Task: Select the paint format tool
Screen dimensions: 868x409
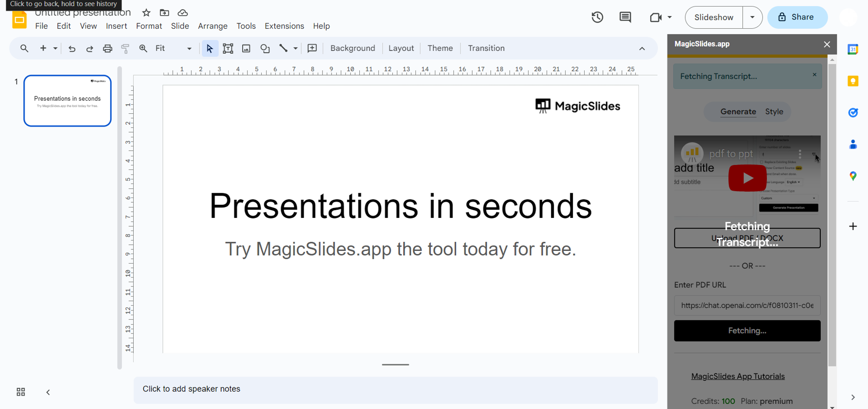Action: pyautogui.click(x=125, y=48)
